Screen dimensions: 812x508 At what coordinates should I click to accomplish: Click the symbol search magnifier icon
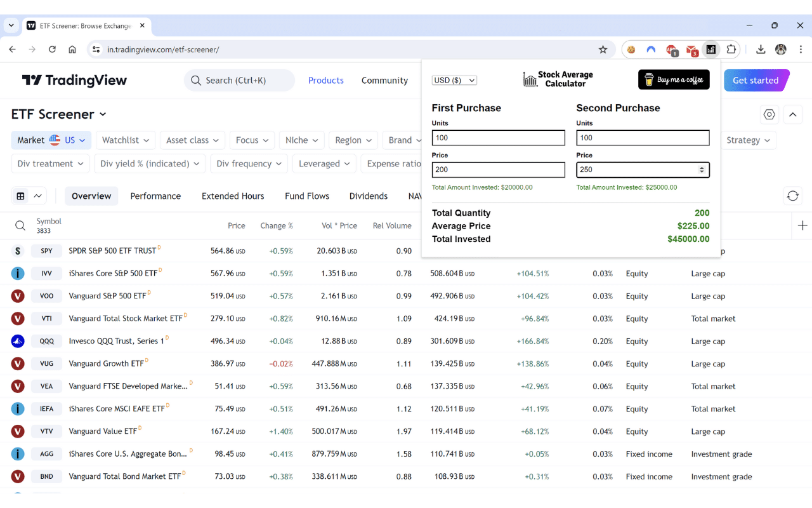coord(20,225)
